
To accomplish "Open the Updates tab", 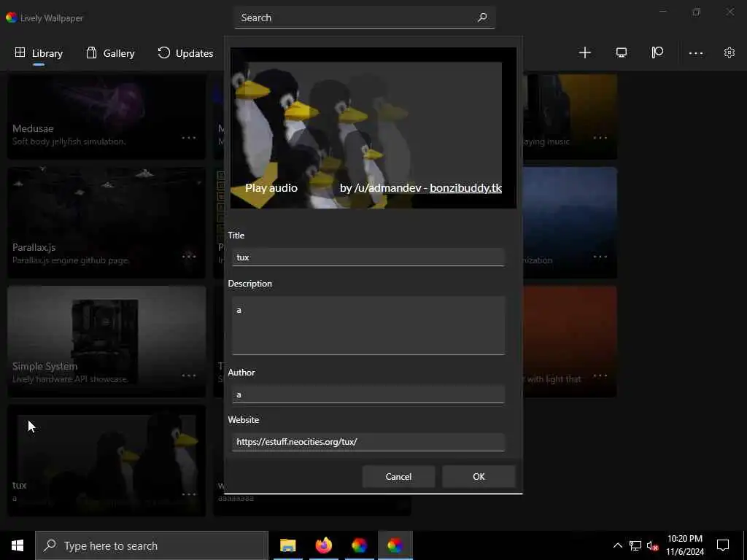I will 185,53.
